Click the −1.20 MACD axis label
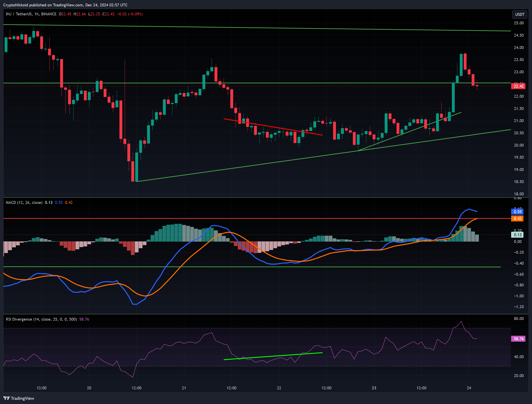The image size is (532, 404). point(519,307)
